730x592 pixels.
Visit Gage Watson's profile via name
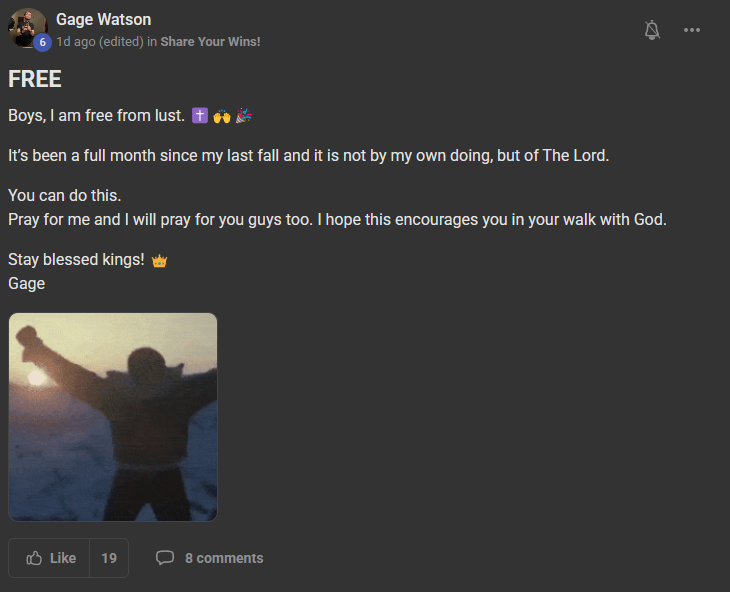coord(103,20)
